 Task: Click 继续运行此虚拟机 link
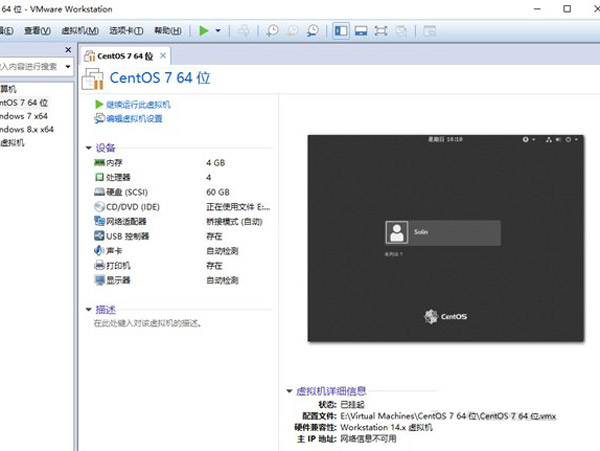(138, 104)
